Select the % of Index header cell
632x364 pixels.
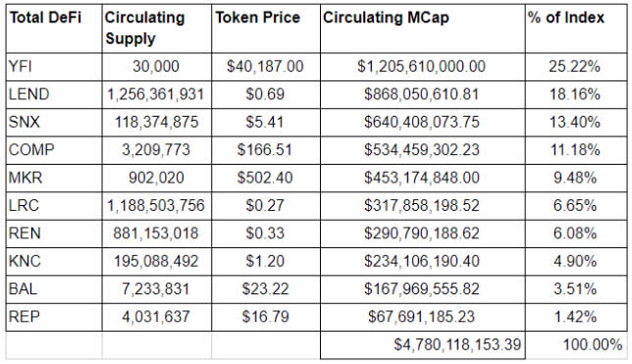click(x=576, y=28)
